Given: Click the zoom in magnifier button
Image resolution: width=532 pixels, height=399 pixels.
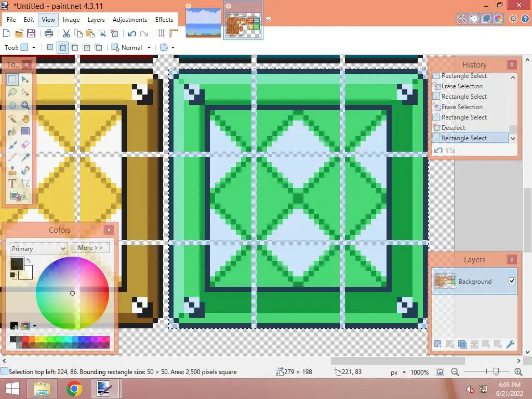Looking at the screenshot, I should point(518,372).
